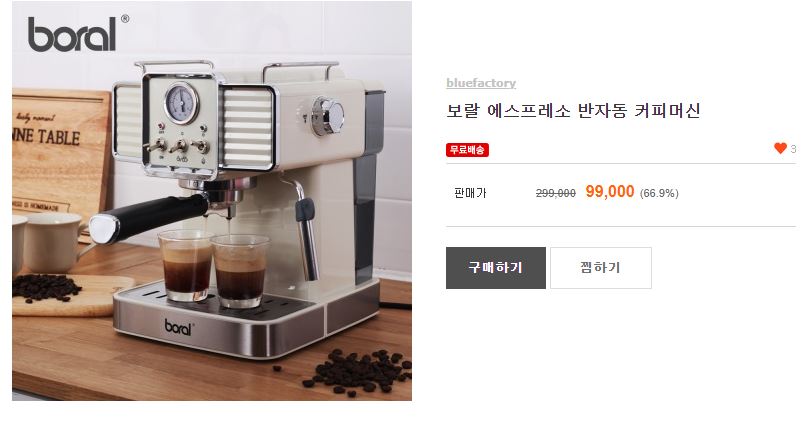Open the bluefactory seller link
Viewport: 810px width, 422px height.
tap(481, 83)
